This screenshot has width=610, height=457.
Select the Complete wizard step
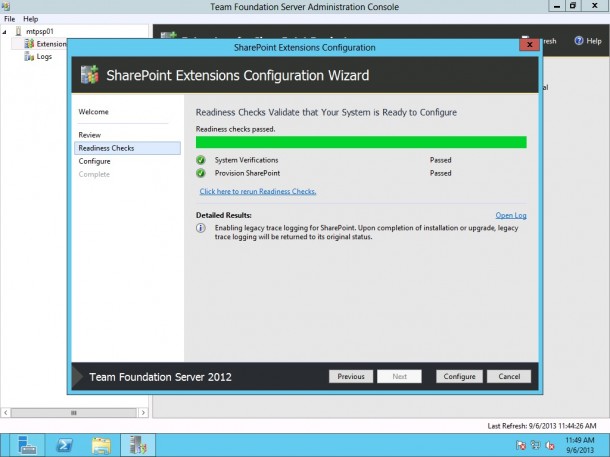94,174
